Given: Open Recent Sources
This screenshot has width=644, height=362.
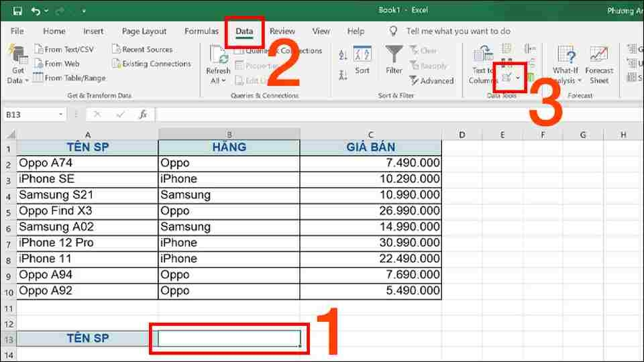Looking at the screenshot, I should (x=142, y=49).
